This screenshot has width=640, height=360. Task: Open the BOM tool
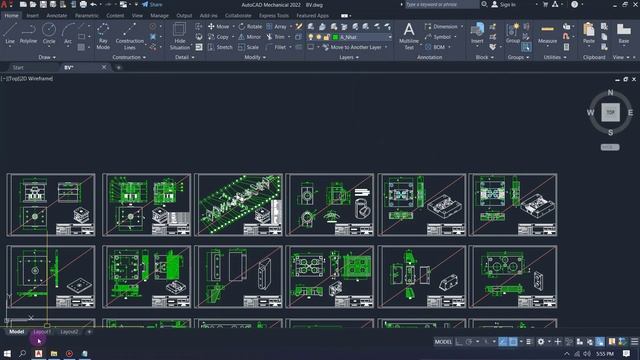435,47
